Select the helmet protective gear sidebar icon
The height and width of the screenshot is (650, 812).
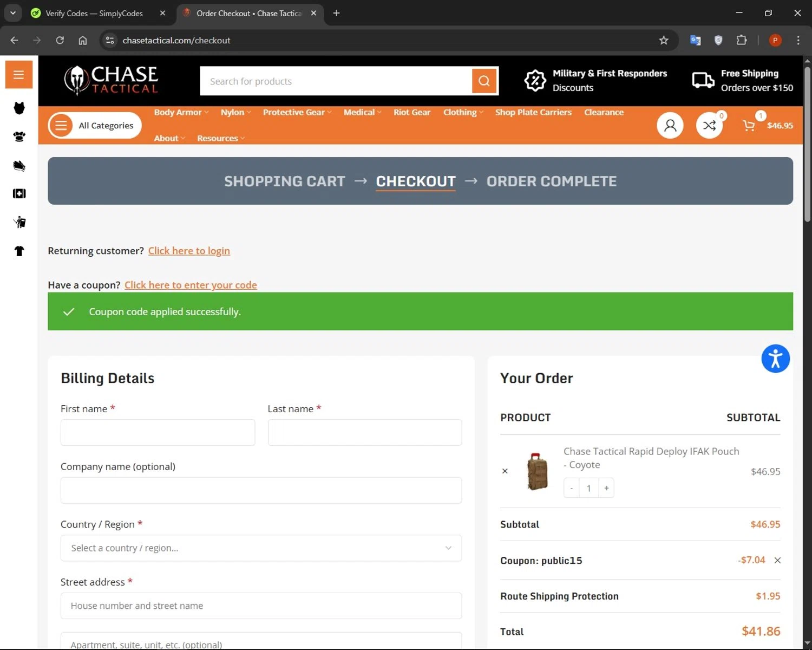pos(19,136)
